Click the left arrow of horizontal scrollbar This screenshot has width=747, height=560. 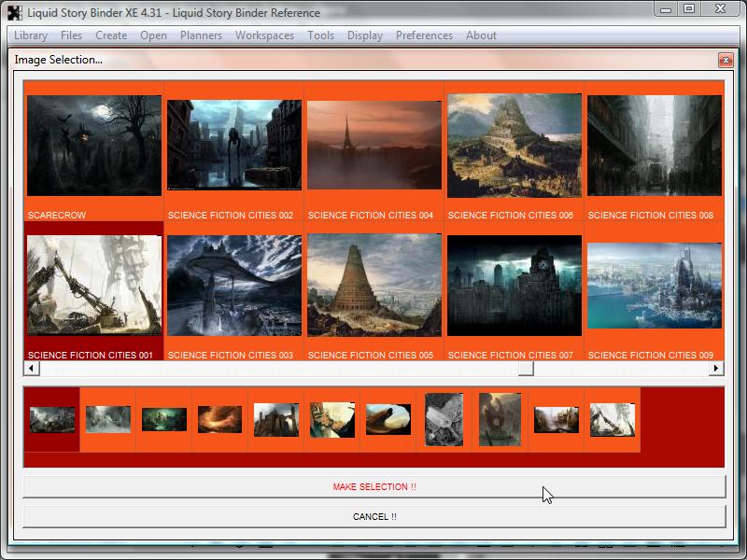pyautogui.click(x=31, y=369)
